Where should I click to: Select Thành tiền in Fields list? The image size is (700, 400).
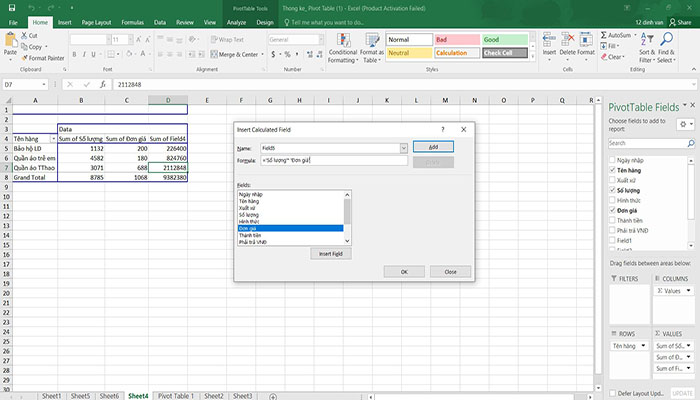coord(250,235)
